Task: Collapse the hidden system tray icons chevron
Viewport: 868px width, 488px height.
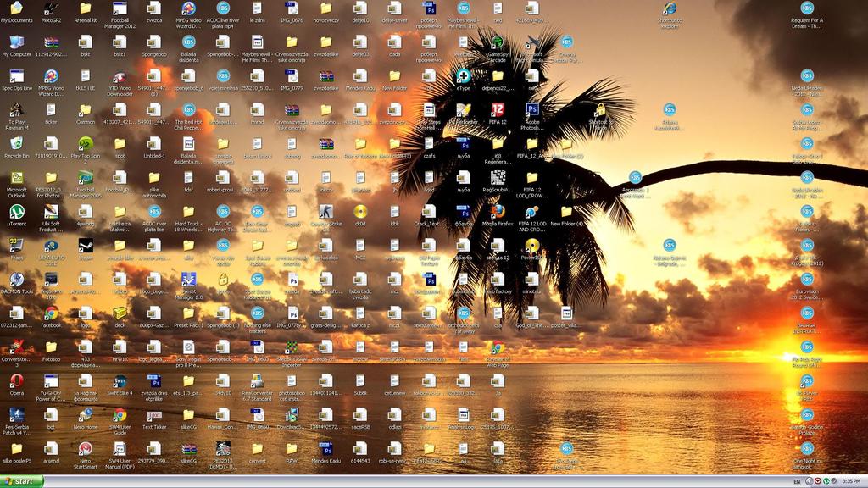Action: click(809, 480)
